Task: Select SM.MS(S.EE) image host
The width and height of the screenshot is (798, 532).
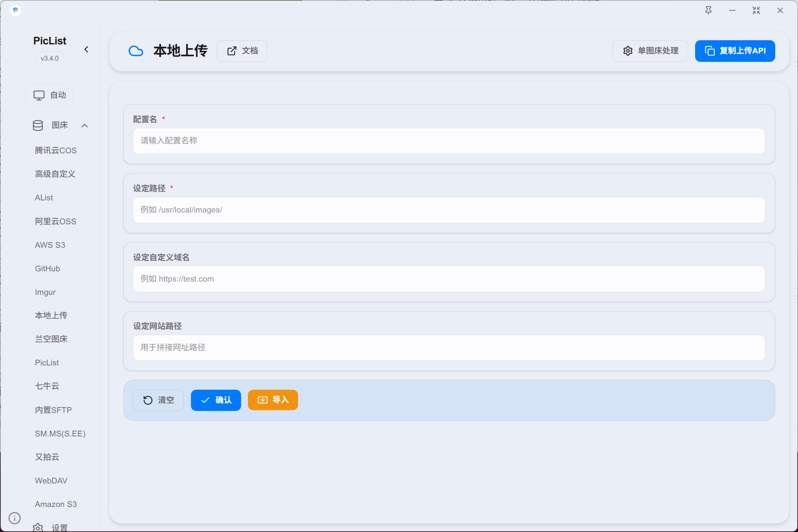Action: (60, 434)
